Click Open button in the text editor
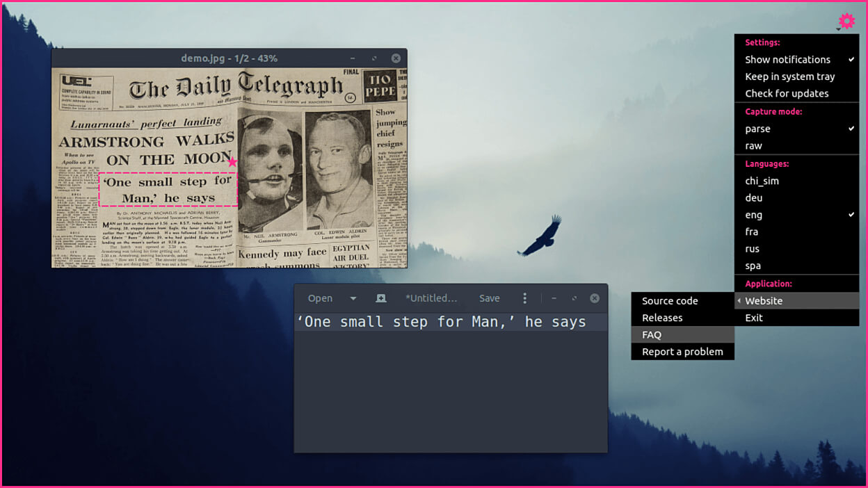The width and height of the screenshot is (868, 488). tap(320, 298)
